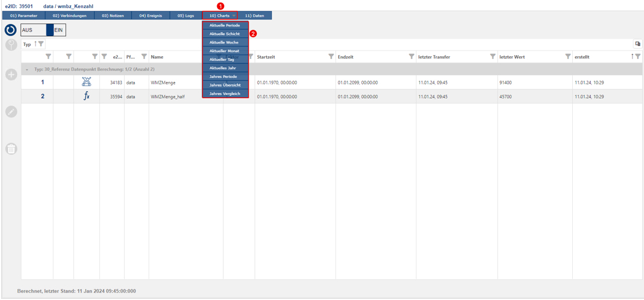This screenshot has width=644, height=300.
Task: Sort by the Endzeit column header
Action: (x=345, y=57)
